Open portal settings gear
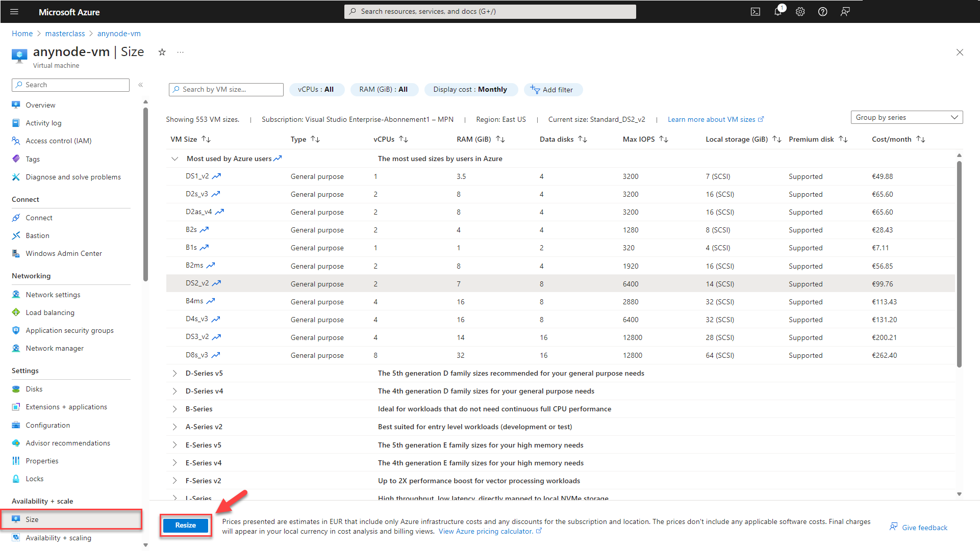The height and width of the screenshot is (551, 980). click(800, 11)
